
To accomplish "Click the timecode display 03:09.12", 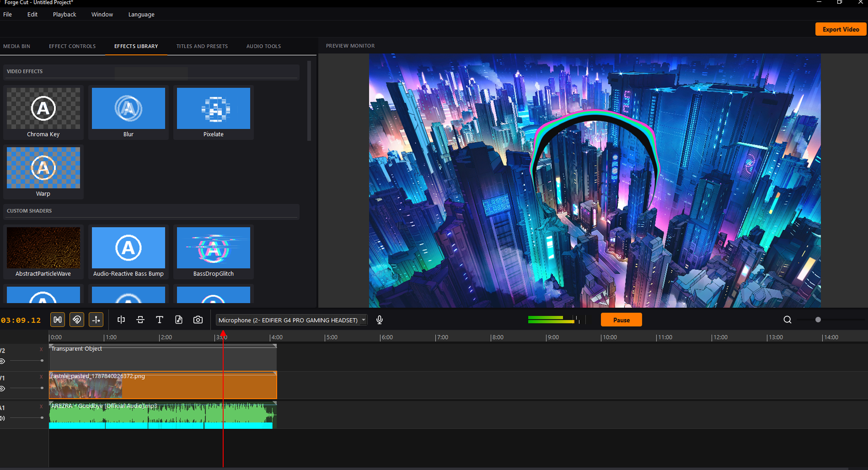I will [x=21, y=320].
